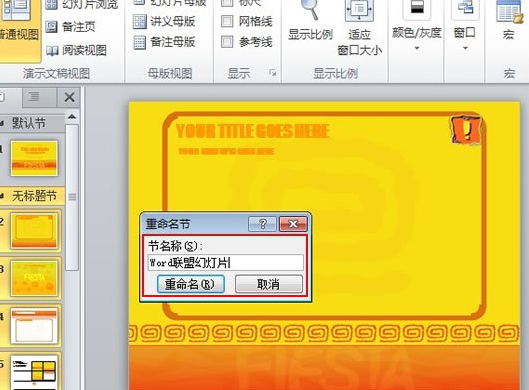Viewport: 529px width, 390px height.
Task: Click the 重命名(R) button
Action: point(191,284)
